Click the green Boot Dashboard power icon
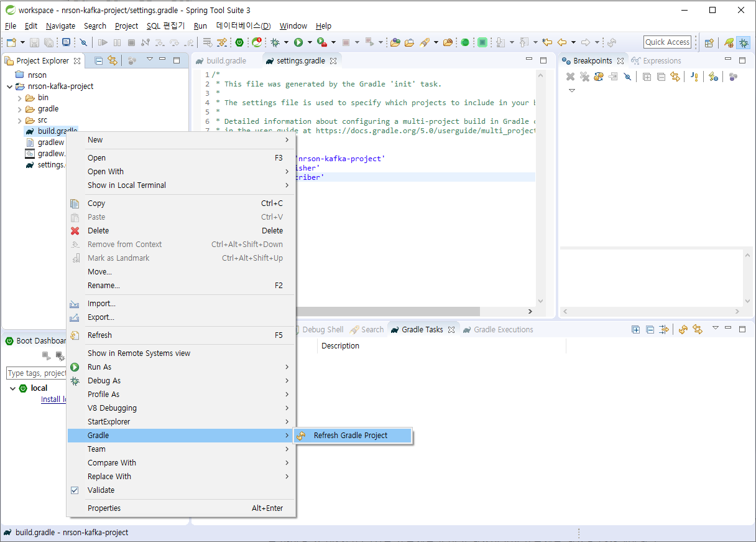The height and width of the screenshot is (542, 756). coord(239,42)
